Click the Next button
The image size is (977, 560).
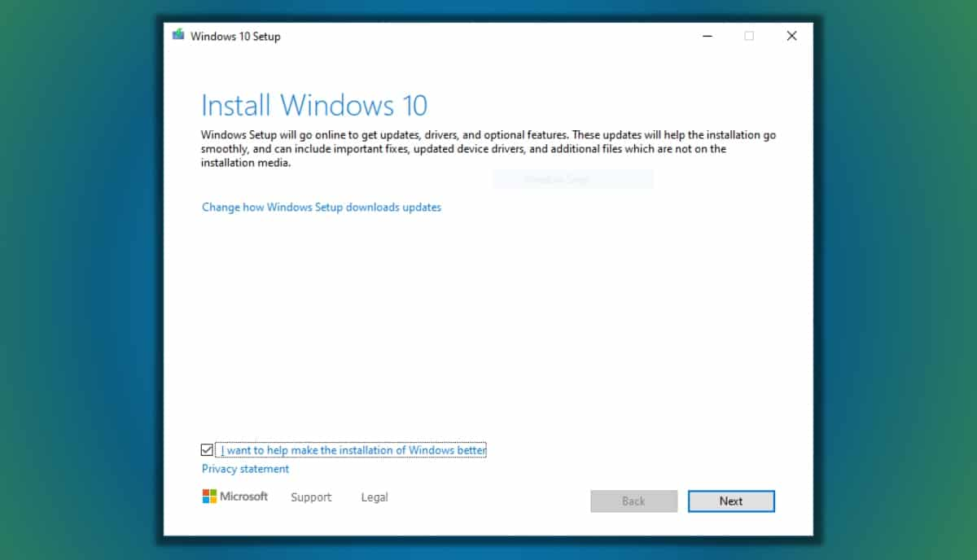point(731,501)
